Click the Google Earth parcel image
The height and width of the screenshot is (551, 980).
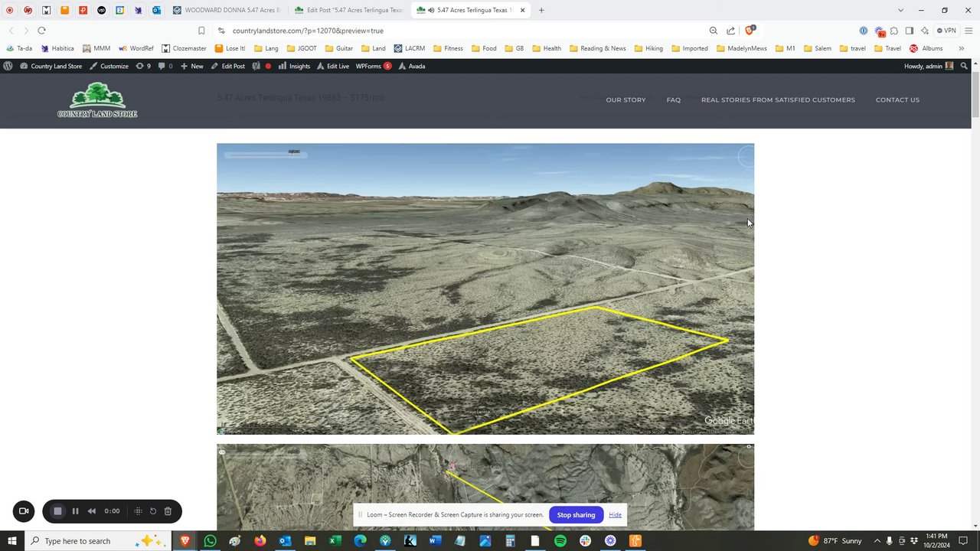coord(485,289)
